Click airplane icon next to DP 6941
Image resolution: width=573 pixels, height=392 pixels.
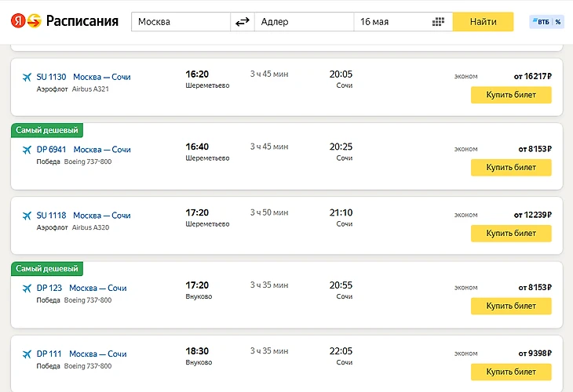click(x=27, y=149)
